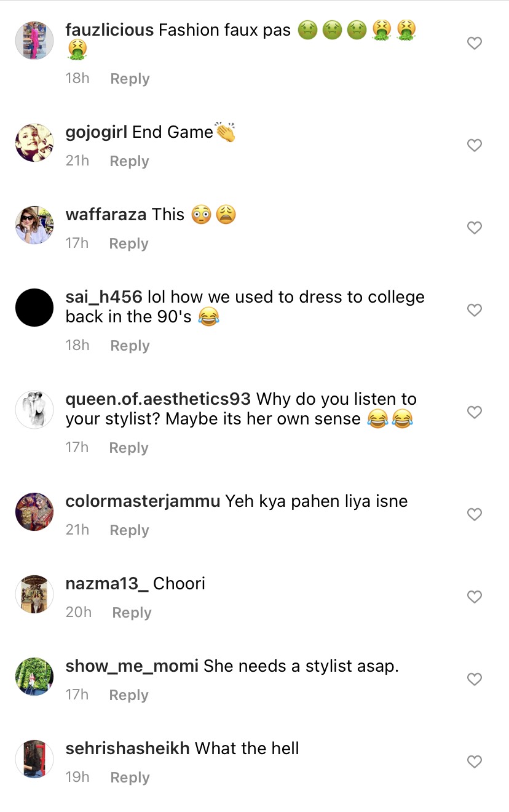Like queen.of.aesthetics93's stylist comment
This screenshot has width=509, height=812.
point(474,412)
